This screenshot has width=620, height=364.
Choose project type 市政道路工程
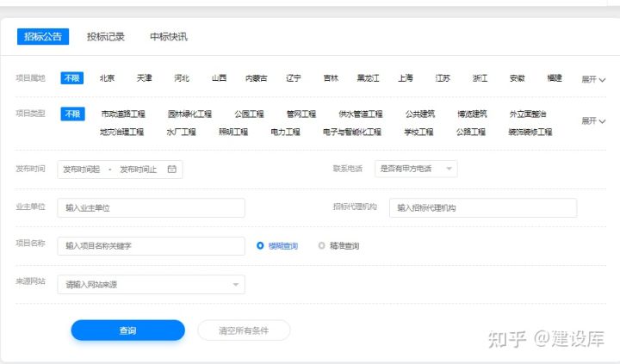(x=123, y=114)
